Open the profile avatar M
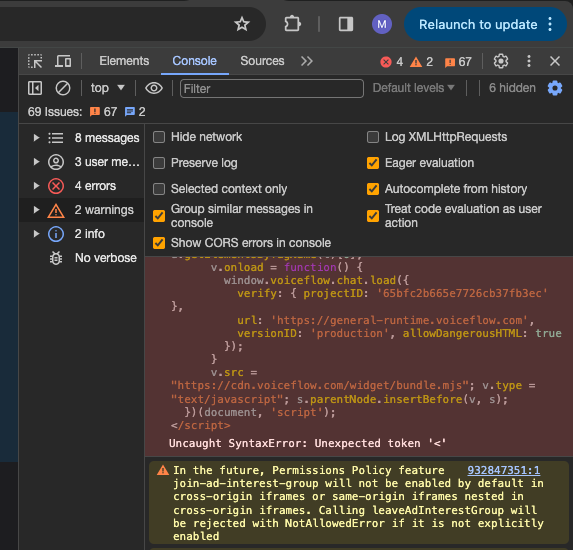 (x=382, y=24)
